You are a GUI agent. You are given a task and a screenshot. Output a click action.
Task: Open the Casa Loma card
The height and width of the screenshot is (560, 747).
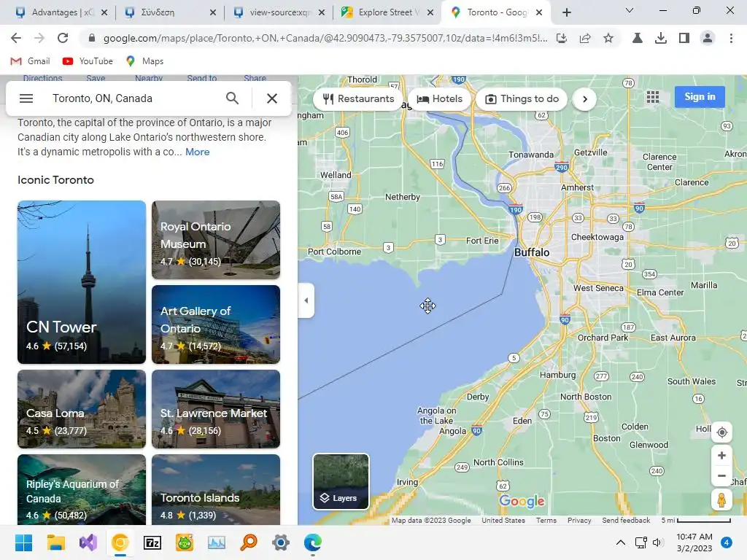(x=82, y=409)
